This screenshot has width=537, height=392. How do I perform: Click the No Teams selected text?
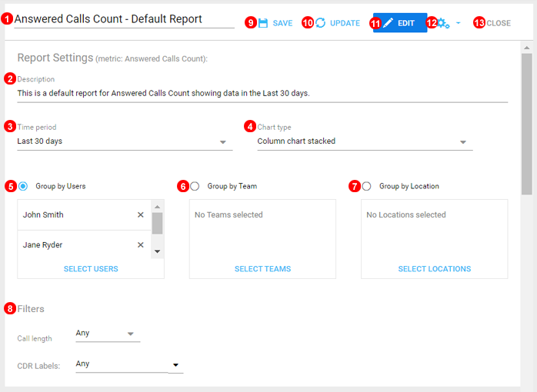pyautogui.click(x=228, y=214)
